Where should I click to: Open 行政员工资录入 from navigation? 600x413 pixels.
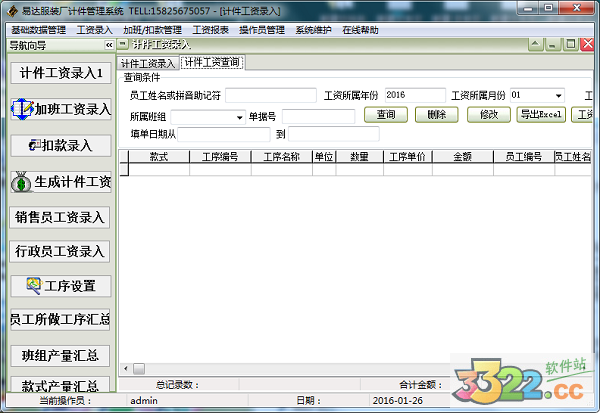60,251
